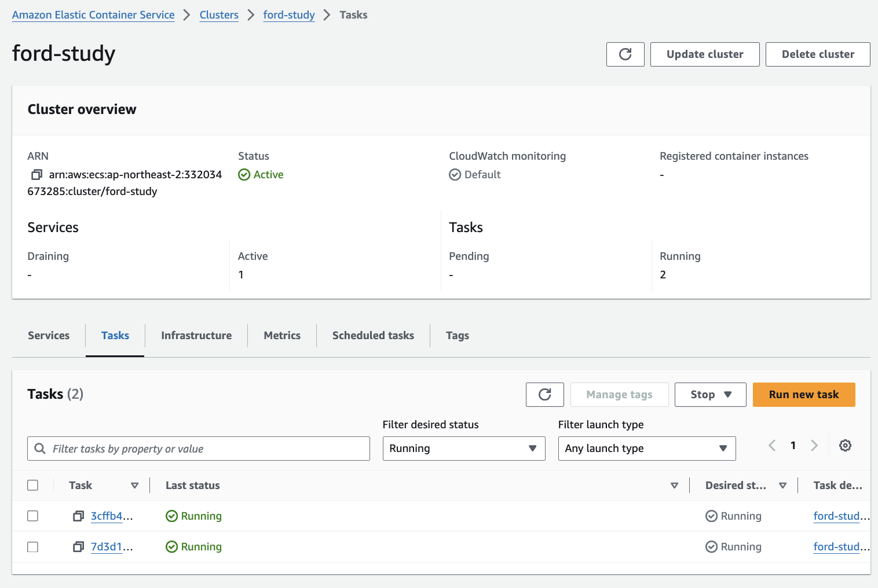Copy task ID 3cffb4 with copy icon
Image resolution: width=878 pixels, height=588 pixels.
click(x=78, y=516)
